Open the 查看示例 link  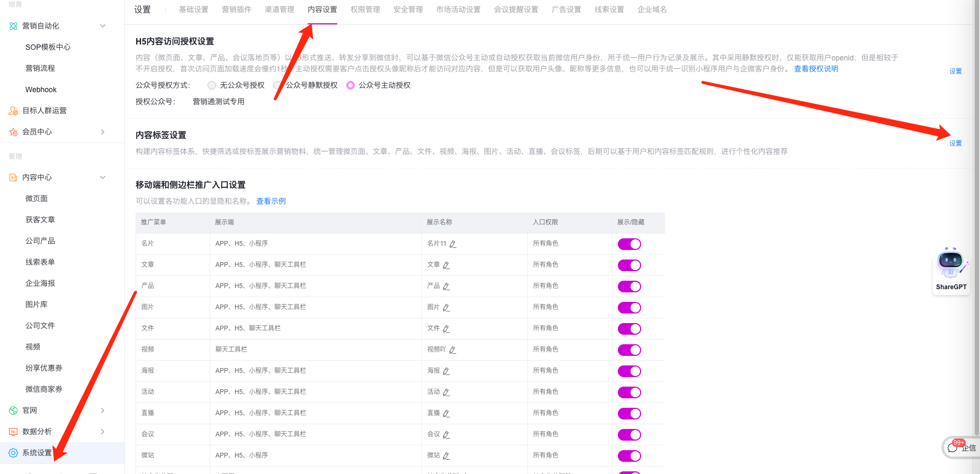(x=271, y=201)
